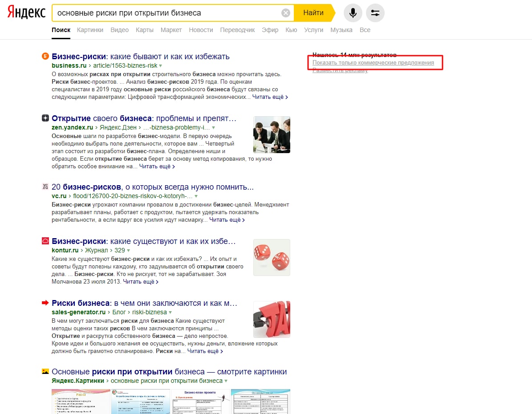Click business.ru domain link
The image size is (532, 414).
pos(69,65)
